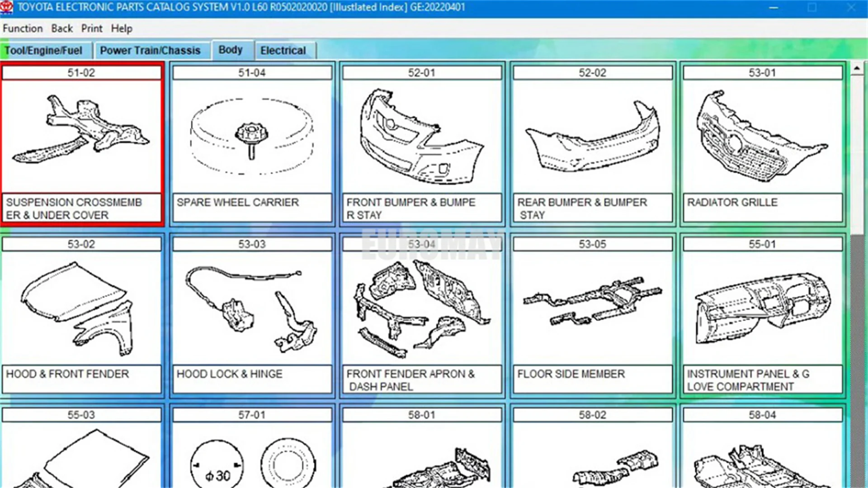Close the parts catalog window
This screenshot has height=488, width=868.
click(x=851, y=8)
